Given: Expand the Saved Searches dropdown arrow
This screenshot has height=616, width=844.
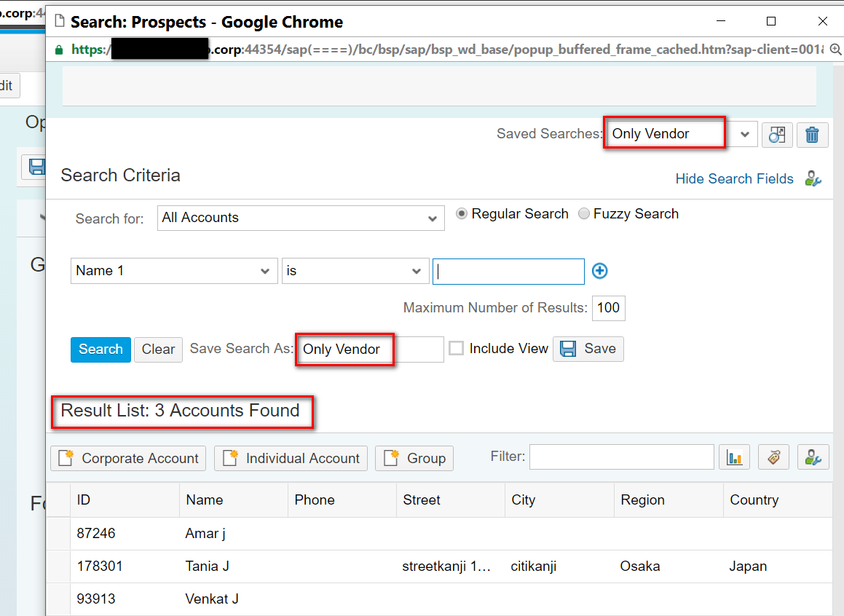Looking at the screenshot, I should point(744,135).
